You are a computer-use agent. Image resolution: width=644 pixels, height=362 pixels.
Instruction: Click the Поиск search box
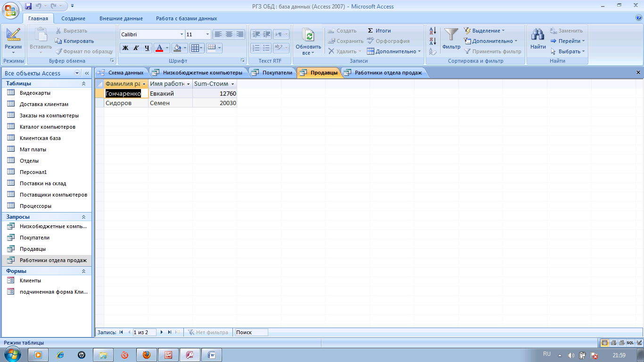pos(251,332)
